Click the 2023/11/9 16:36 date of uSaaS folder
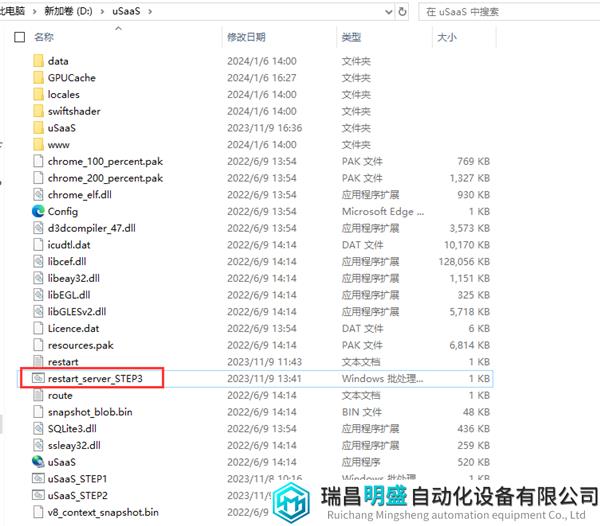600x526 pixels. (264, 128)
